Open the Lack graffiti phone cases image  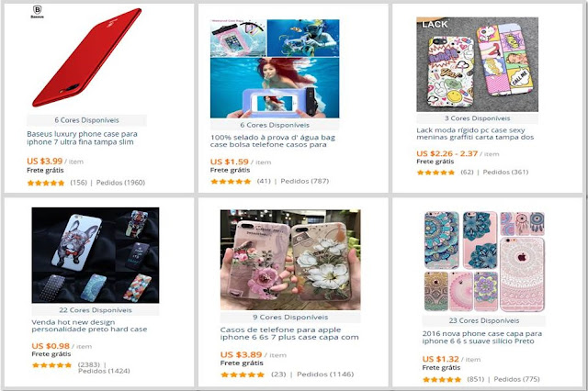pos(477,64)
